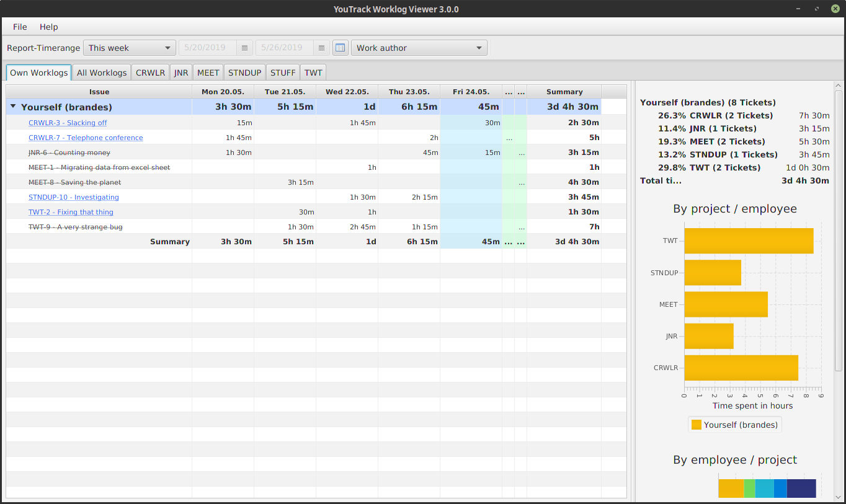Image resolution: width=846 pixels, height=504 pixels.
Task: Collapse the Yourself (brandes) group row
Action: 13,107
